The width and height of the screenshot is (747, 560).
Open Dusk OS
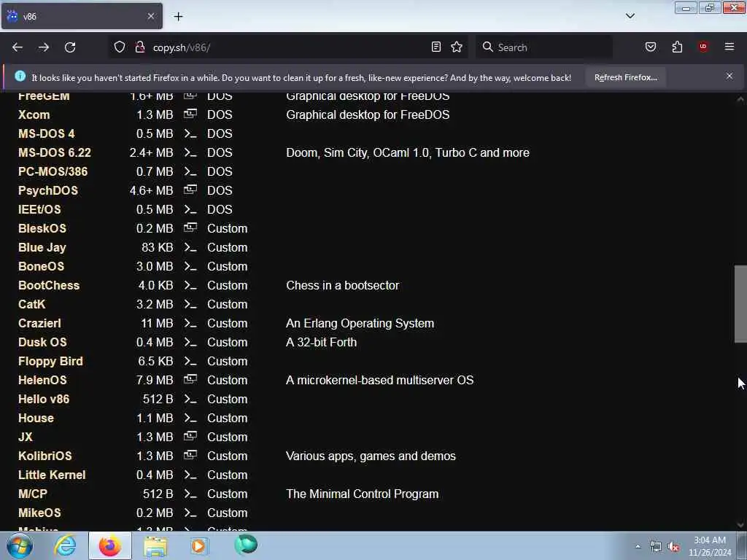tap(42, 343)
